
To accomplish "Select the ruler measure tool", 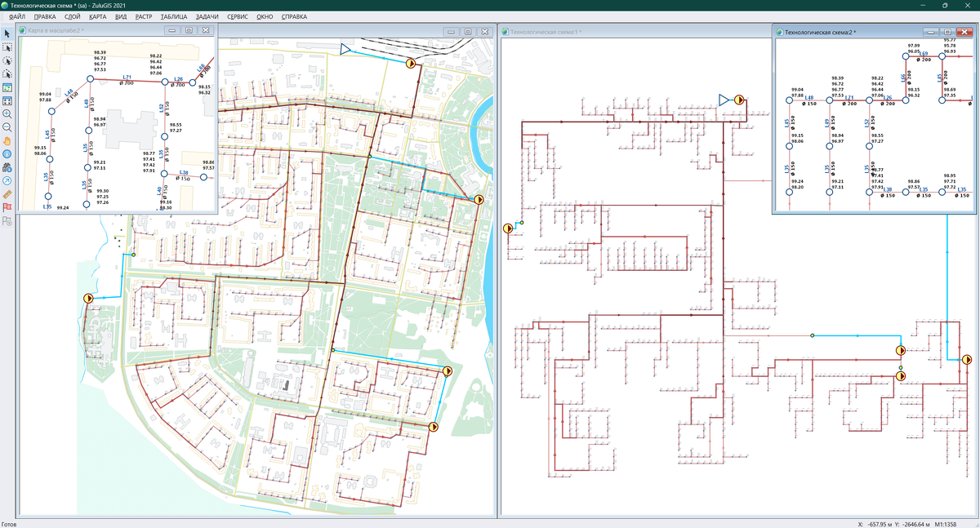I will click(7, 193).
